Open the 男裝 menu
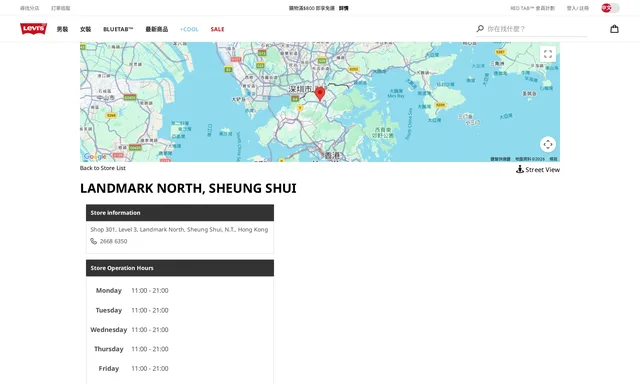The image size is (640, 384). pos(62,29)
